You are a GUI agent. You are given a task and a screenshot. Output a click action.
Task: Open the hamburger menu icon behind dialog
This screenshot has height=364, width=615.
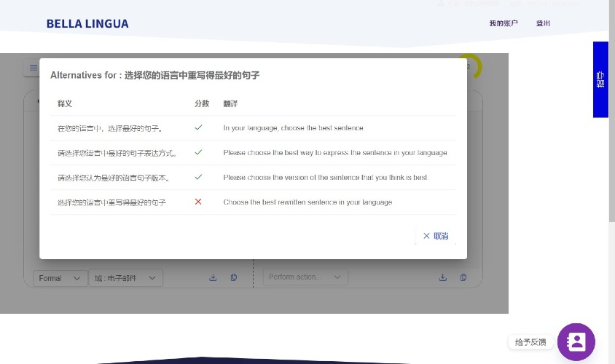coord(34,68)
